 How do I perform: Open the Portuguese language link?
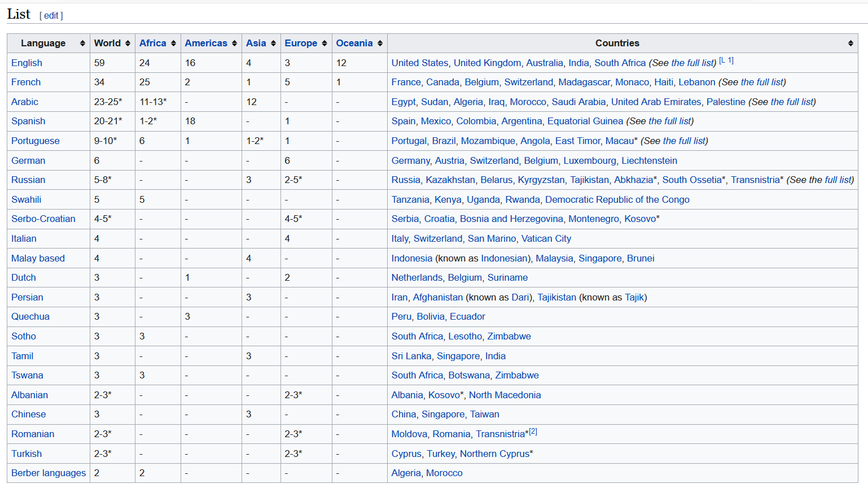[x=36, y=141]
